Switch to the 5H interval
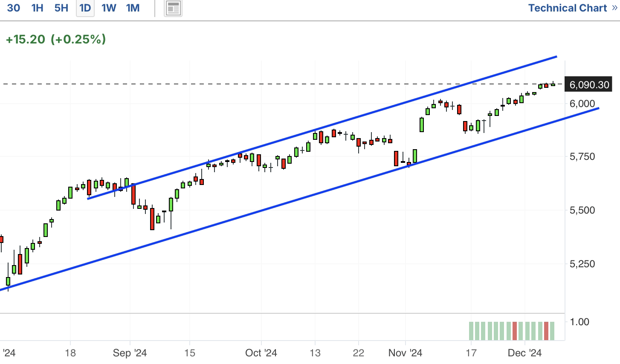 coord(61,8)
